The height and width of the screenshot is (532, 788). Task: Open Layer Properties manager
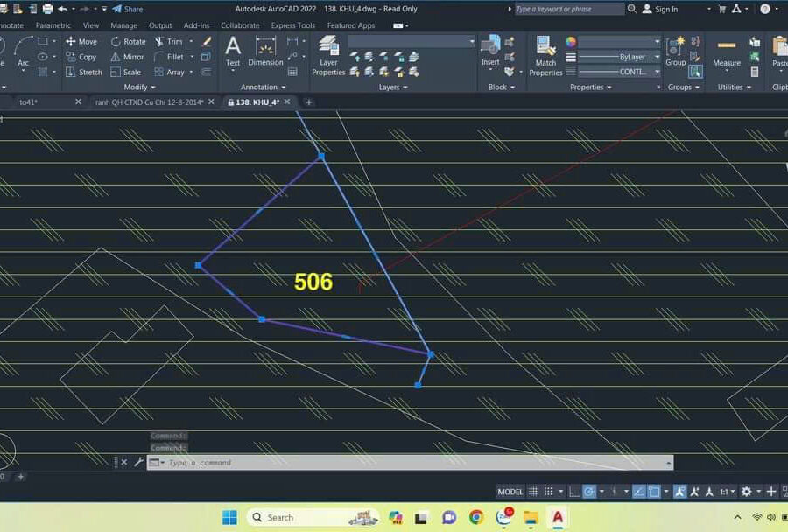tap(328, 57)
